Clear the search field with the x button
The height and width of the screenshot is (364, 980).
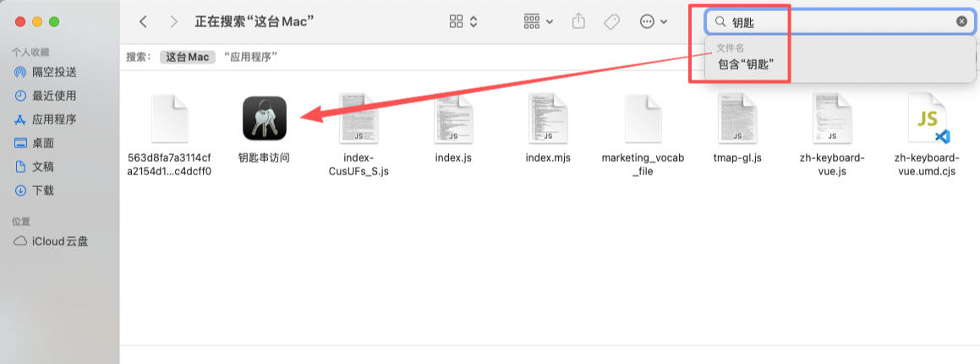click(x=961, y=22)
